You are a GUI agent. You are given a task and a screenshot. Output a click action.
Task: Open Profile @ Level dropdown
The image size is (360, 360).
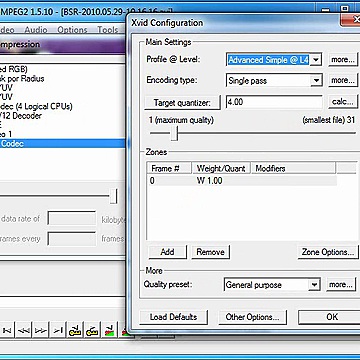click(316, 60)
